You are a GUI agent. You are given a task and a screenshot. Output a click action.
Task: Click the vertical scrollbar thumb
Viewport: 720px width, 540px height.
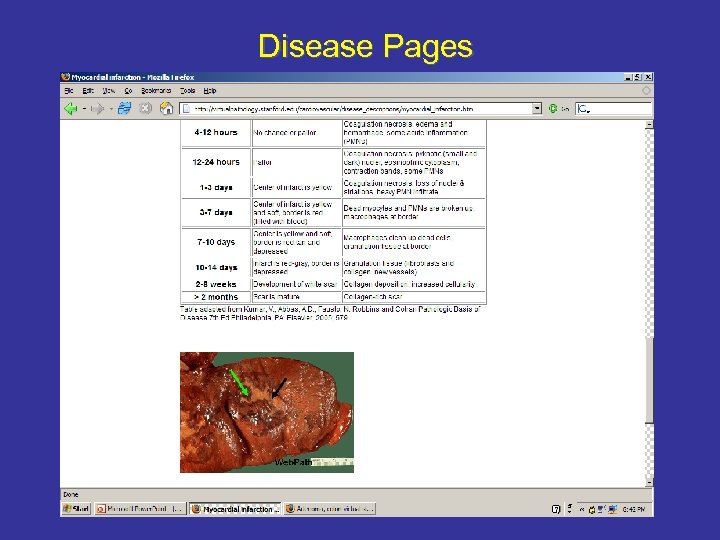click(x=649, y=381)
